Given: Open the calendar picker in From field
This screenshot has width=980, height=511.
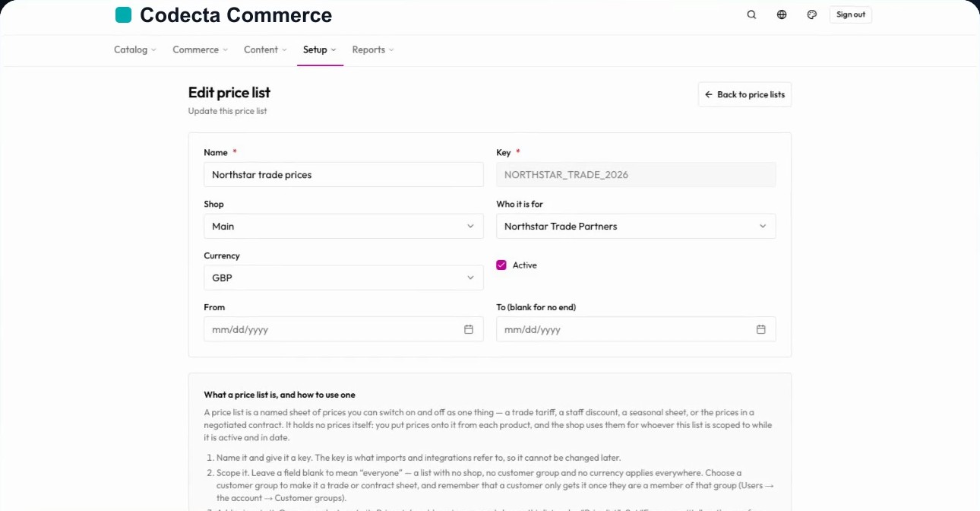Looking at the screenshot, I should (469, 329).
